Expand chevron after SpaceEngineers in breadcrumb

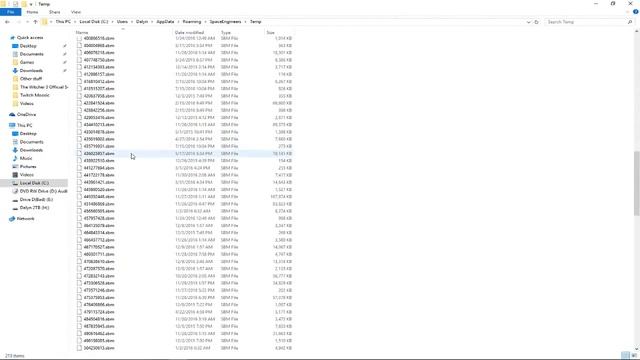tap(246, 22)
